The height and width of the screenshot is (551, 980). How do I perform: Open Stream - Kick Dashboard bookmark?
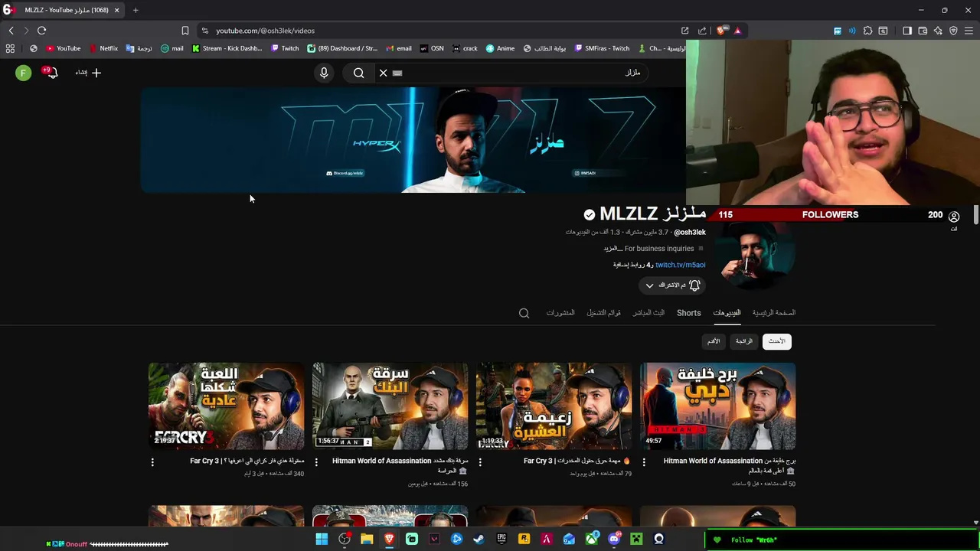pos(227,48)
